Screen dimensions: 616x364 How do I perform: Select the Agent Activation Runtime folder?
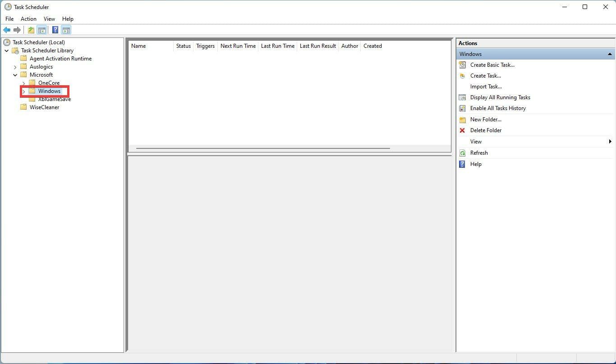coord(60,59)
